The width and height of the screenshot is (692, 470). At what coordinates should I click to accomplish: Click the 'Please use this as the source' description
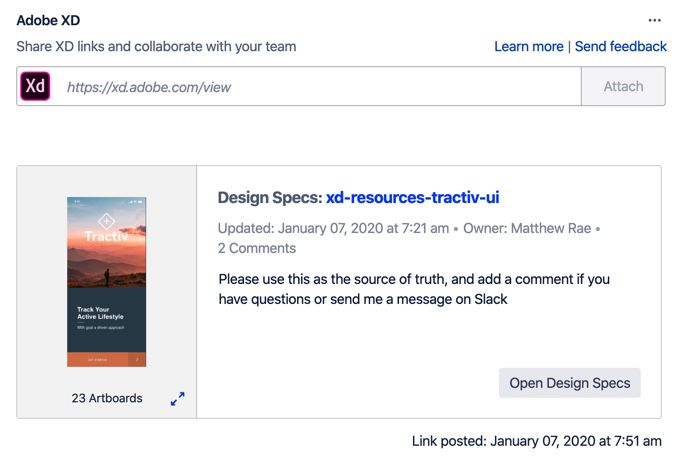414,289
